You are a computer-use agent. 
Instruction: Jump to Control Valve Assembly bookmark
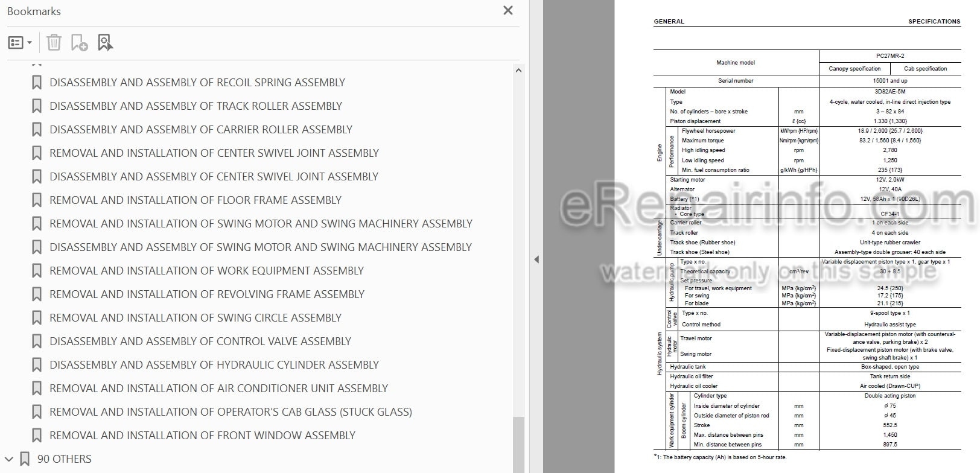tap(200, 341)
